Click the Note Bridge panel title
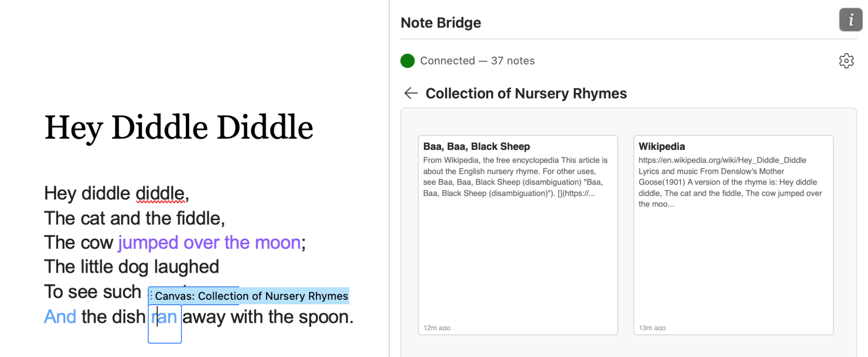This screenshot has width=868, height=357. [x=441, y=22]
